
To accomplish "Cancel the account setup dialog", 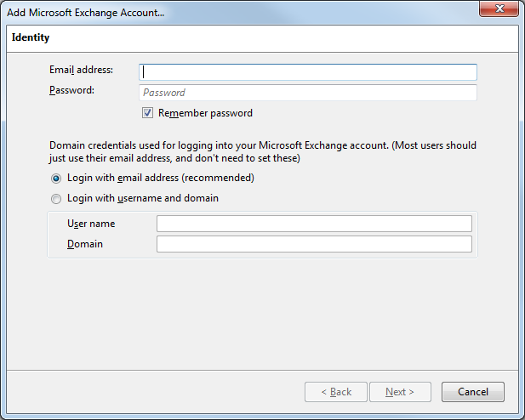I will click(473, 392).
